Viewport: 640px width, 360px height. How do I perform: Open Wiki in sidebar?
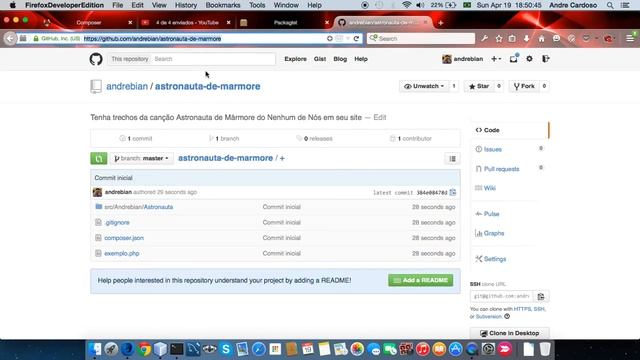tap(489, 188)
